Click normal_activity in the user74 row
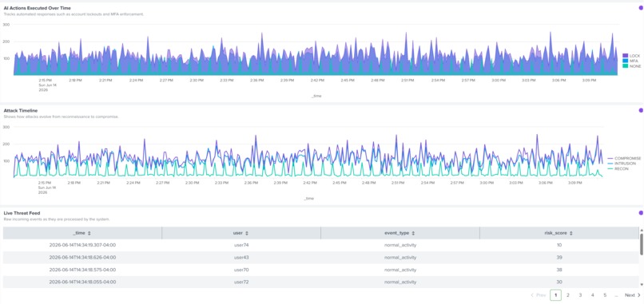This screenshot has width=644, height=304. click(x=400, y=245)
